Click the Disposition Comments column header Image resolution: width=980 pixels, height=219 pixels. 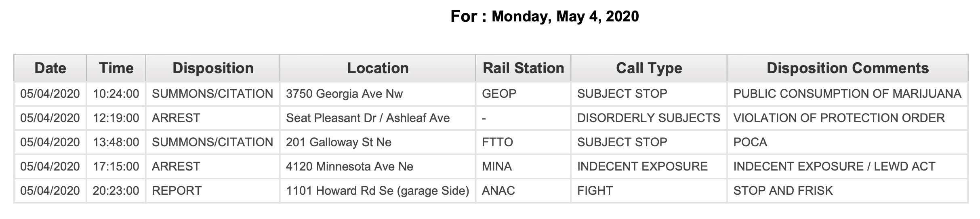(848, 68)
